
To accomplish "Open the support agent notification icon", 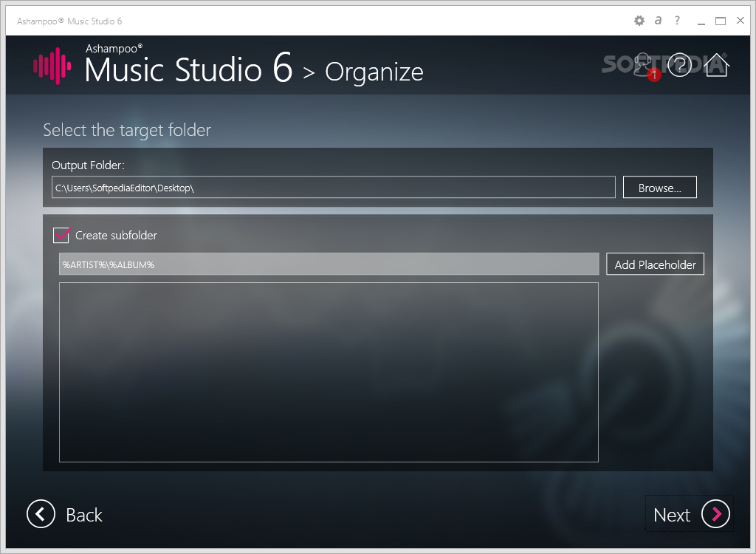I will point(646,66).
